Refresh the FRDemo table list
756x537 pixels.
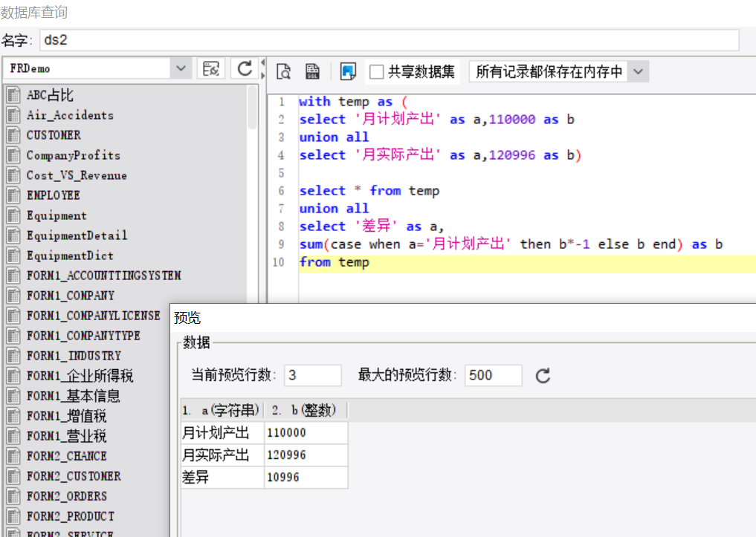(x=245, y=68)
